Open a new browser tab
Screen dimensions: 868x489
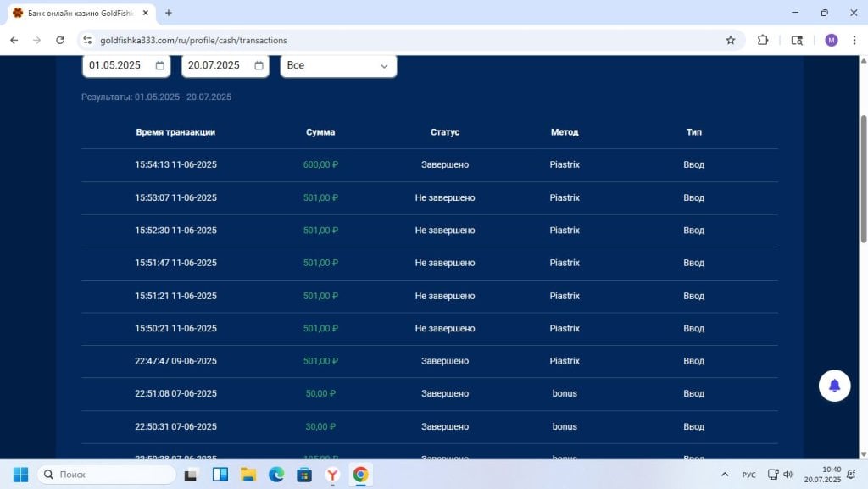coord(169,13)
